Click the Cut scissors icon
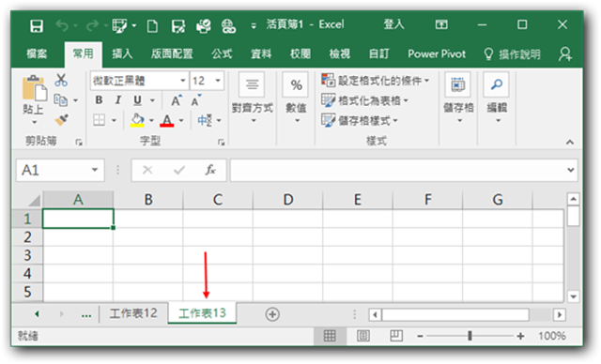The height and width of the screenshot is (364, 601). pyautogui.click(x=61, y=80)
